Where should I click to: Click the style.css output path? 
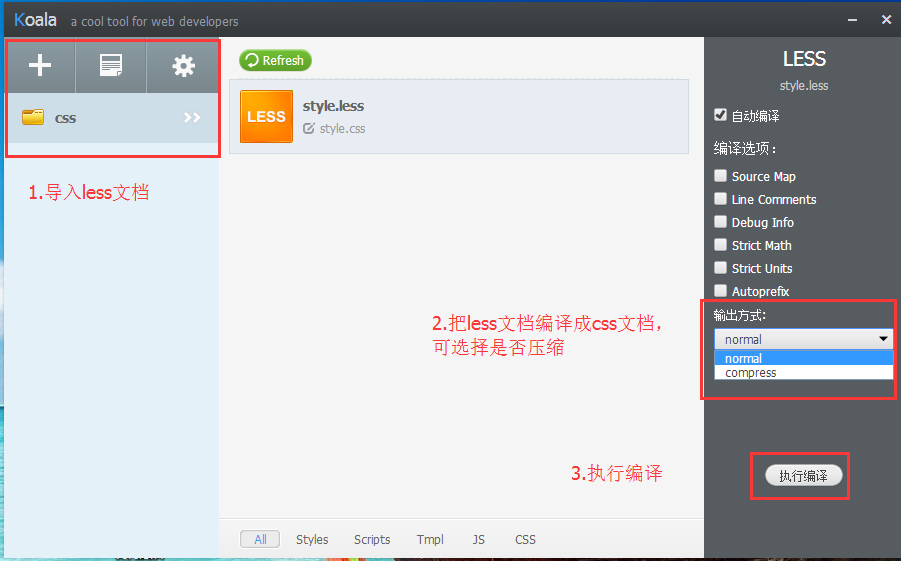pyautogui.click(x=342, y=129)
